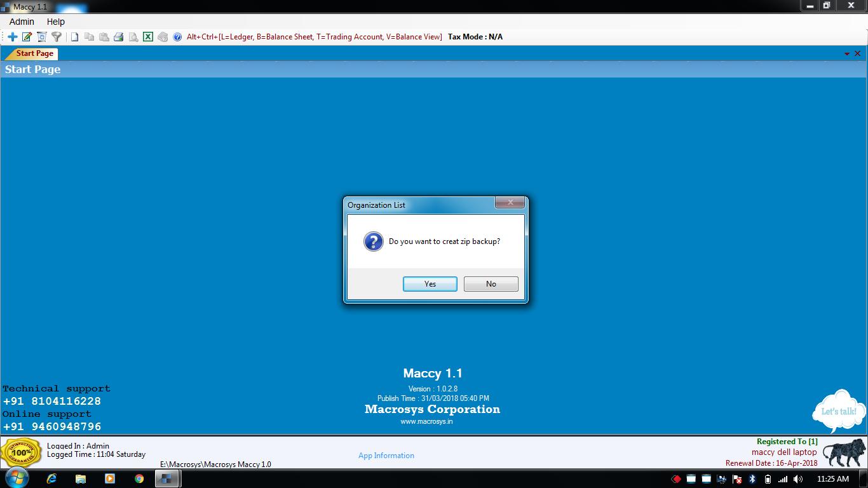Click the Logged Time : 11:04 Saturday text

click(x=96, y=454)
